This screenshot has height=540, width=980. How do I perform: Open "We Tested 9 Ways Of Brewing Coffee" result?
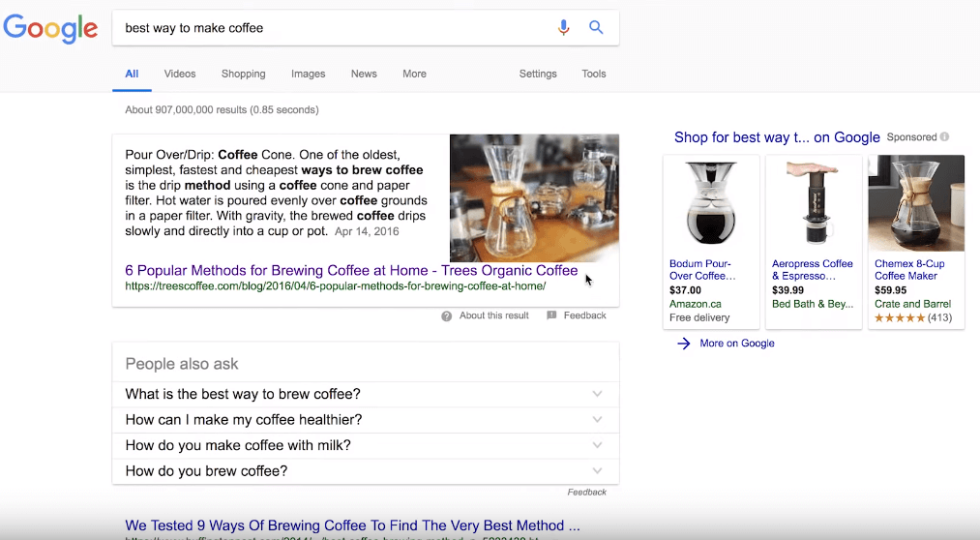(352, 525)
